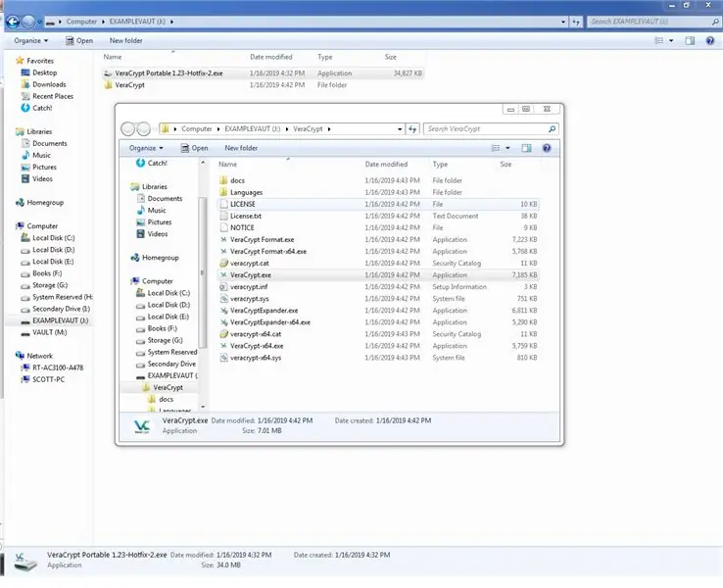Click New folder in back window toolbar

point(125,40)
